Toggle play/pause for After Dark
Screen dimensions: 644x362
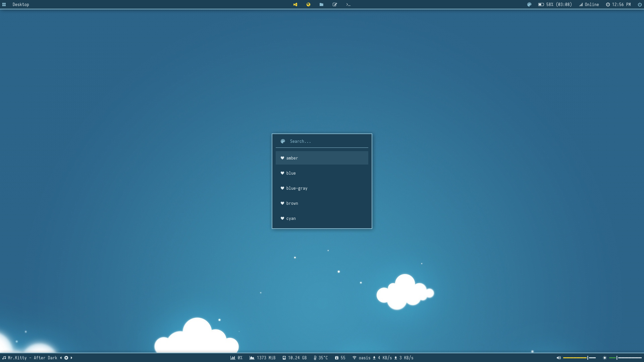[x=66, y=358]
